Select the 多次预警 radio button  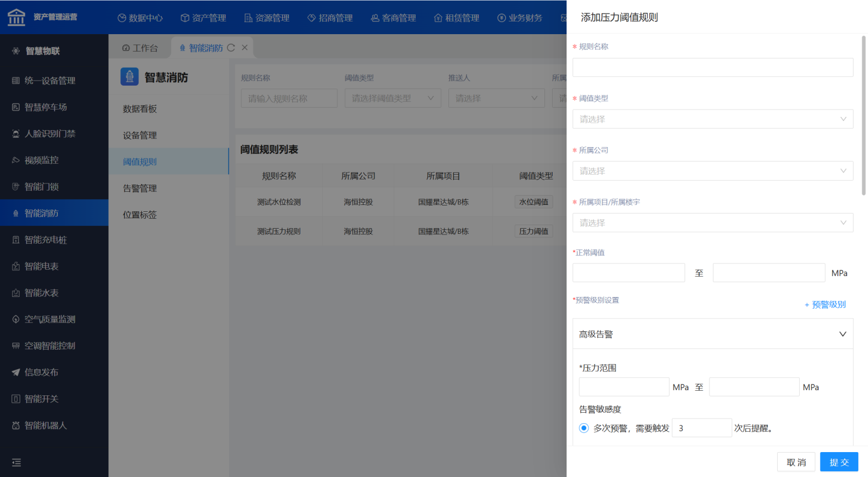point(584,428)
